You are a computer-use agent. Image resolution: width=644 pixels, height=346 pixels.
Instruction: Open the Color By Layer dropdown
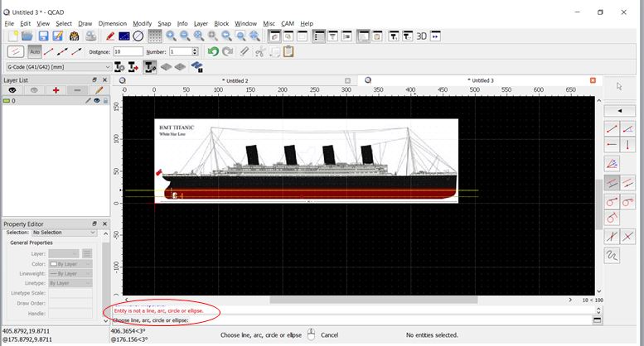pyautogui.click(x=70, y=264)
